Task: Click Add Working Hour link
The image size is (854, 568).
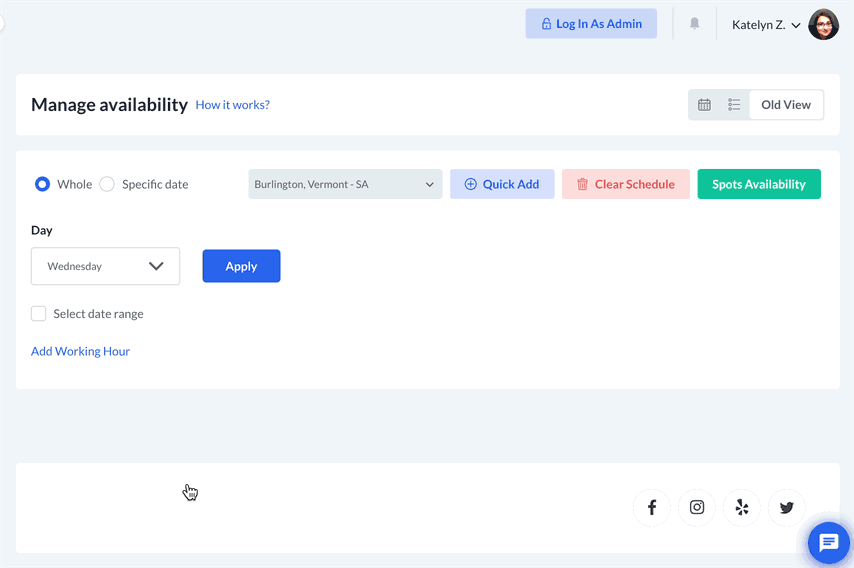Action: (80, 351)
